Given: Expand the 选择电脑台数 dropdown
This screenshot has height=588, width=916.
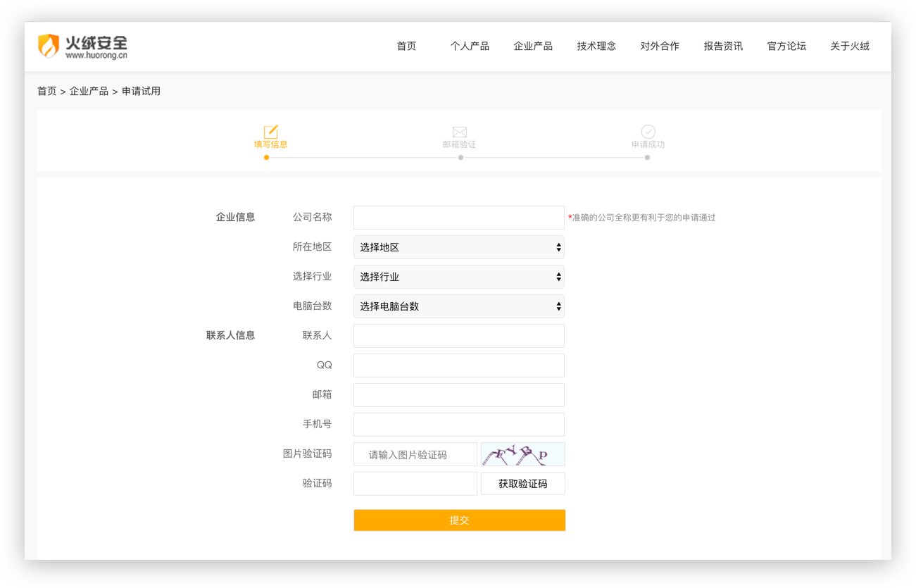Looking at the screenshot, I should pos(459,306).
